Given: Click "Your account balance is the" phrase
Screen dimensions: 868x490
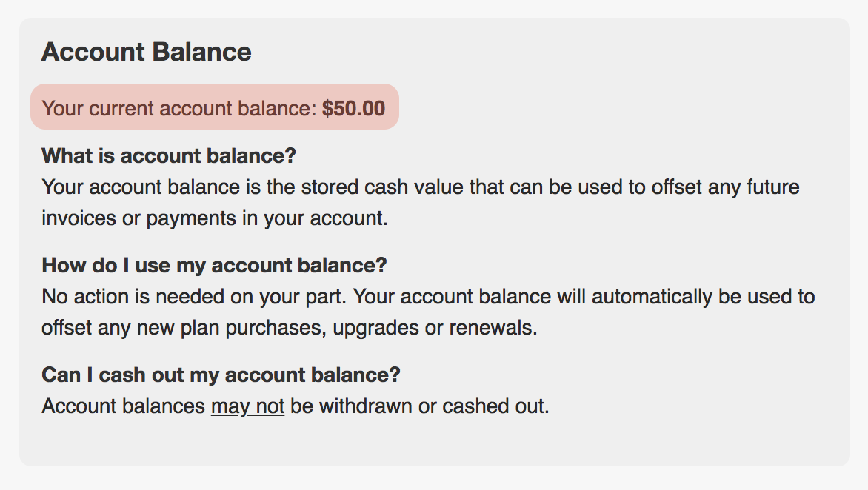Looking at the screenshot, I should click(169, 187).
